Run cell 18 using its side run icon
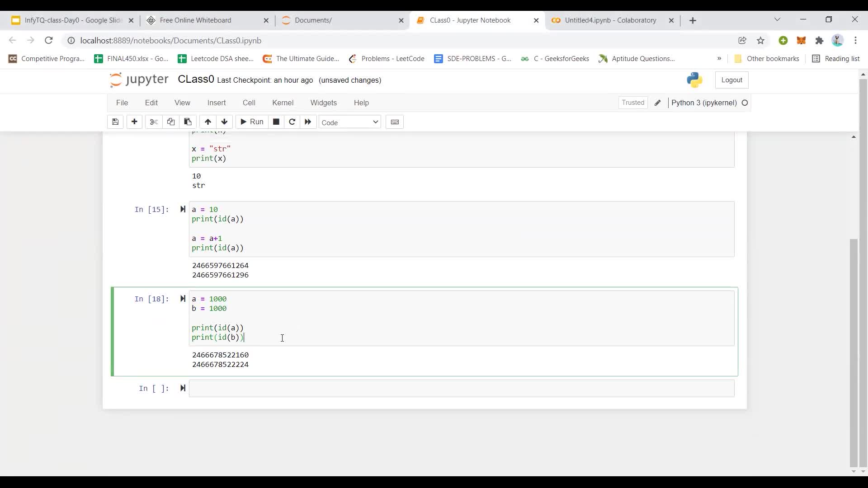The width and height of the screenshot is (868, 488). coord(183,299)
